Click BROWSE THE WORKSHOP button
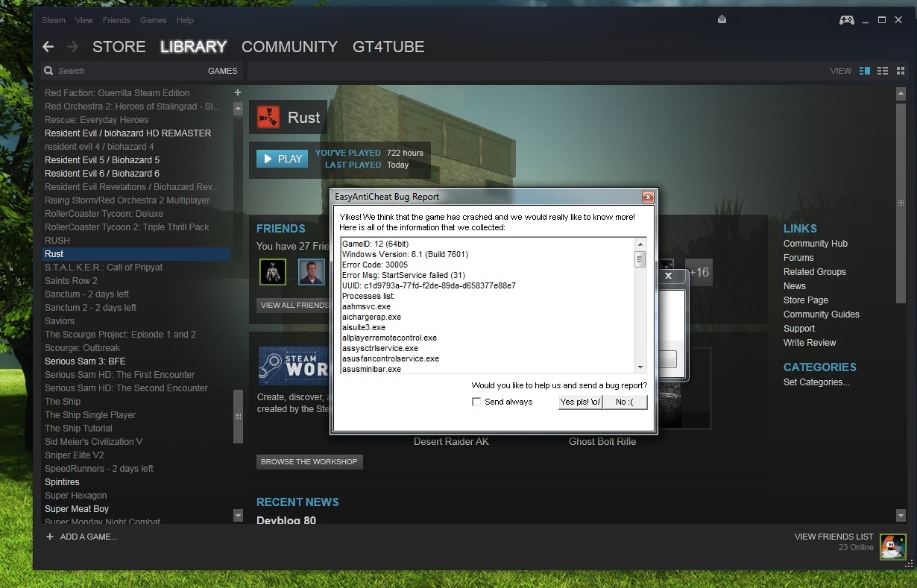This screenshot has width=917, height=588. pos(309,461)
